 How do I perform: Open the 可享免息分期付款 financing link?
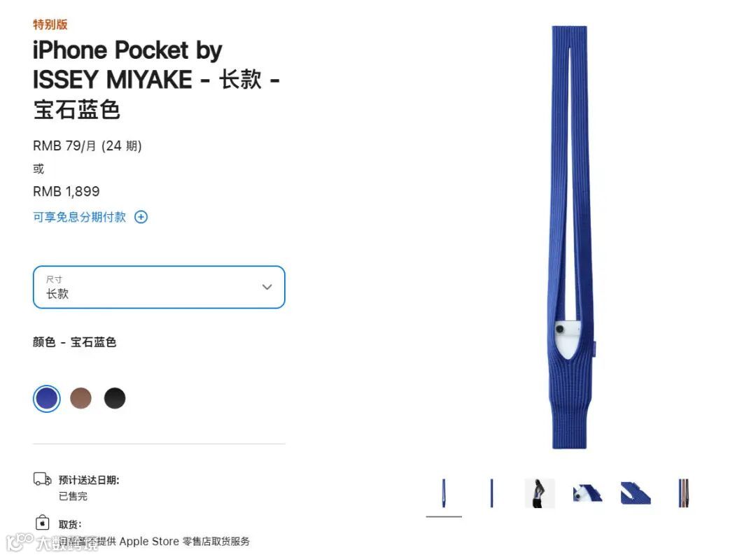(x=80, y=218)
